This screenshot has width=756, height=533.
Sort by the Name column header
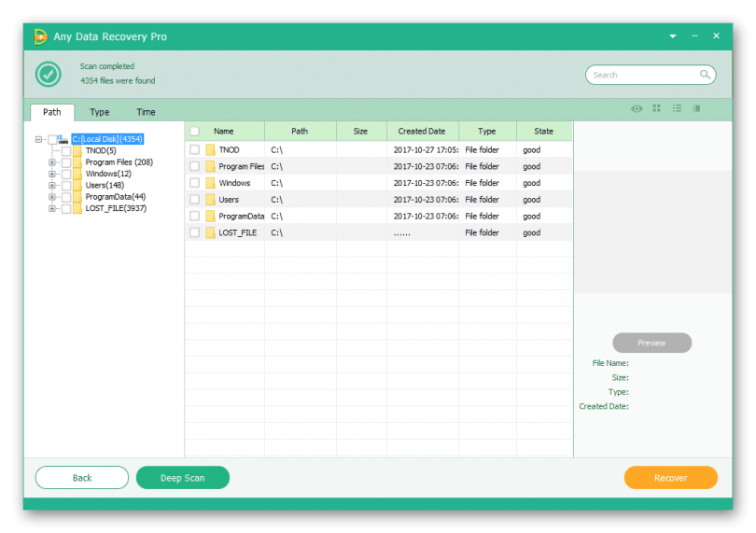point(224,132)
